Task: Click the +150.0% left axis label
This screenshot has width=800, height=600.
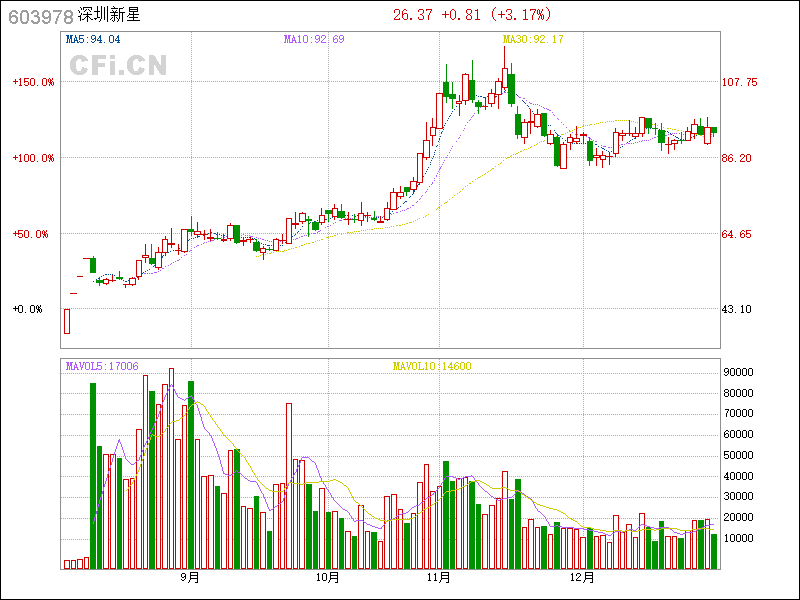Action: [x=33, y=82]
